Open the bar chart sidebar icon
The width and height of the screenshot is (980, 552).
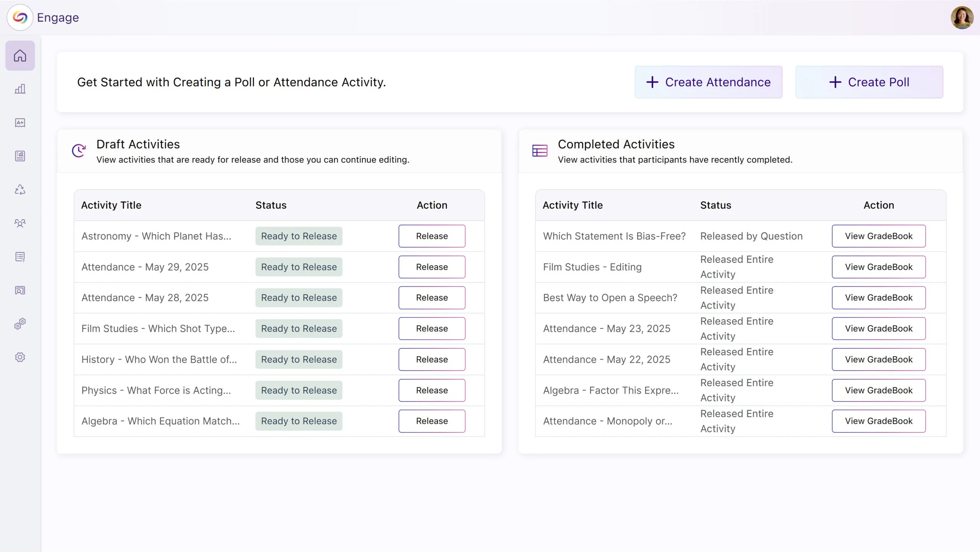pos(20,89)
